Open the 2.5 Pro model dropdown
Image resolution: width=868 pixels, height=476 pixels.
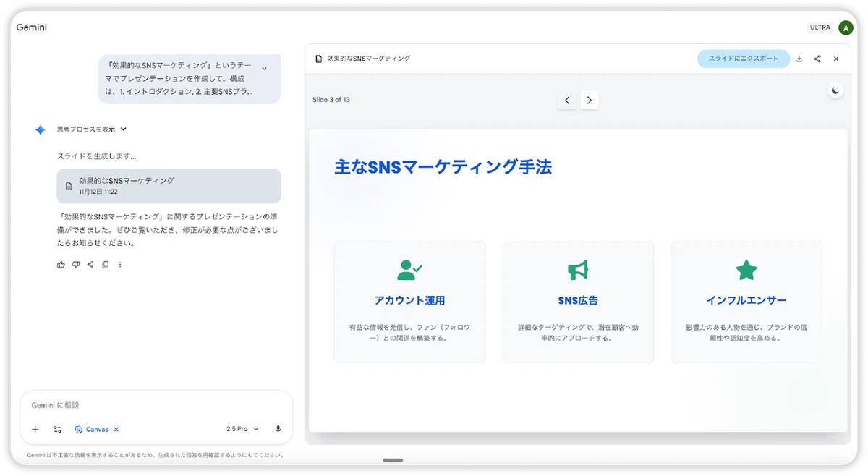[x=242, y=429]
